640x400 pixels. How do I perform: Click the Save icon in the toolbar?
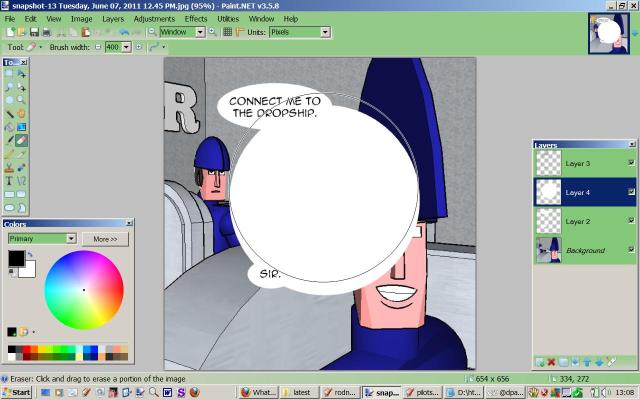tap(33, 32)
